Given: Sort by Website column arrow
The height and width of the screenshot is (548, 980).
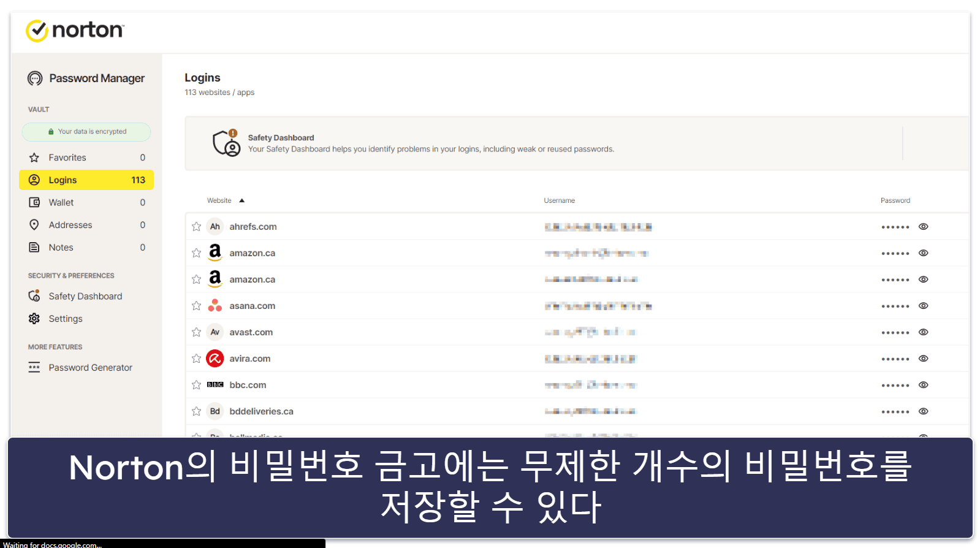Looking at the screenshot, I should (x=241, y=200).
